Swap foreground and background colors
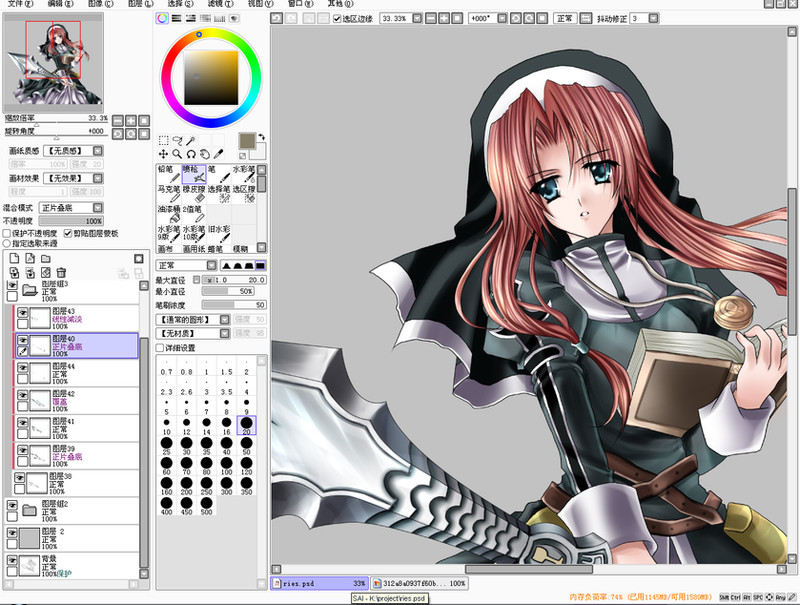Viewport: 800px width, 605px height. pos(262,137)
